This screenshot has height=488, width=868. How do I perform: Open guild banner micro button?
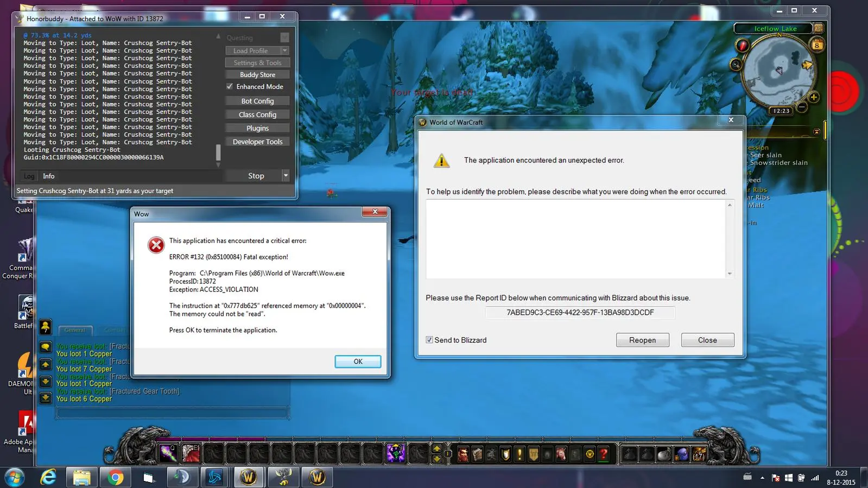[534, 454]
